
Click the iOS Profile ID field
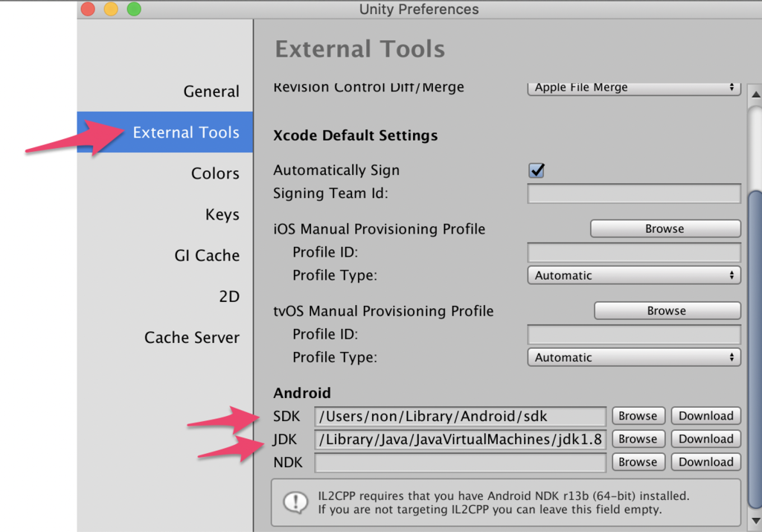[x=634, y=252]
